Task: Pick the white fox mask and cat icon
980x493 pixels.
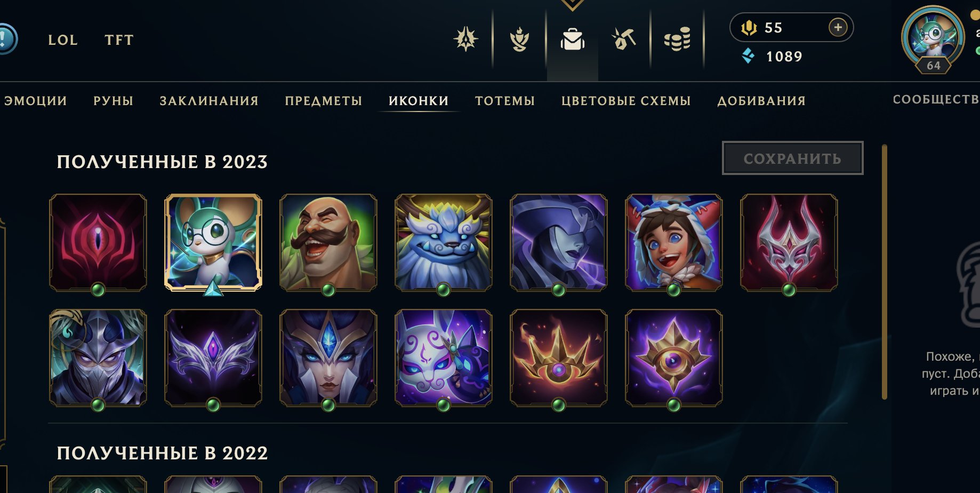Action: (x=444, y=358)
